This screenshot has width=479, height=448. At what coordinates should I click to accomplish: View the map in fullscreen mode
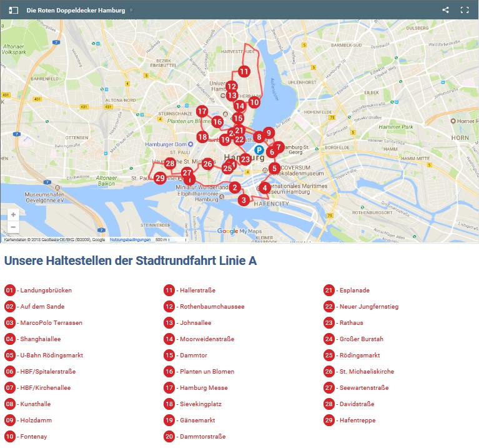[x=465, y=10]
